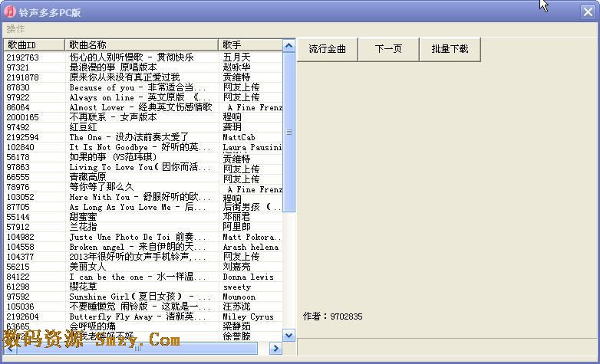Select song 红豆红
Viewport: 600px width, 364px height.
[83, 127]
